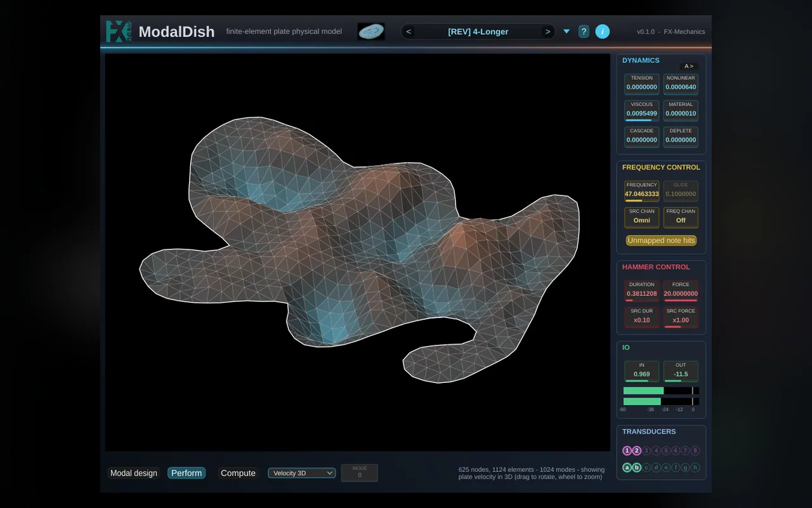Toggle transducer 2
The height and width of the screenshot is (508, 812).
[x=637, y=451]
